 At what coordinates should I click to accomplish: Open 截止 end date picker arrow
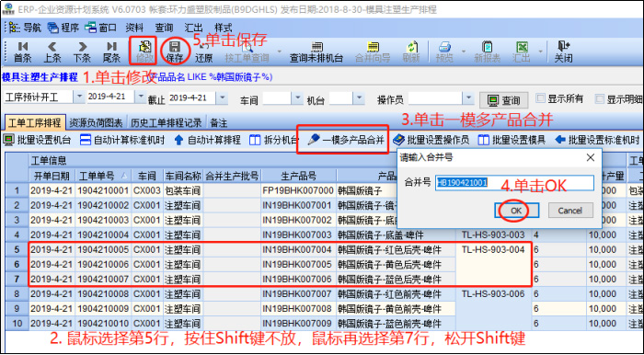click(x=222, y=98)
